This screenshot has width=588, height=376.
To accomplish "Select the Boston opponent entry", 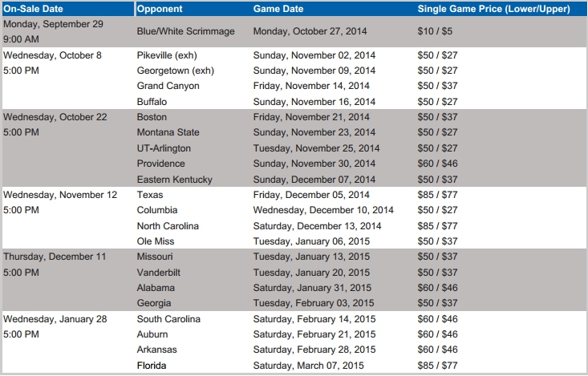I will 152,117.
